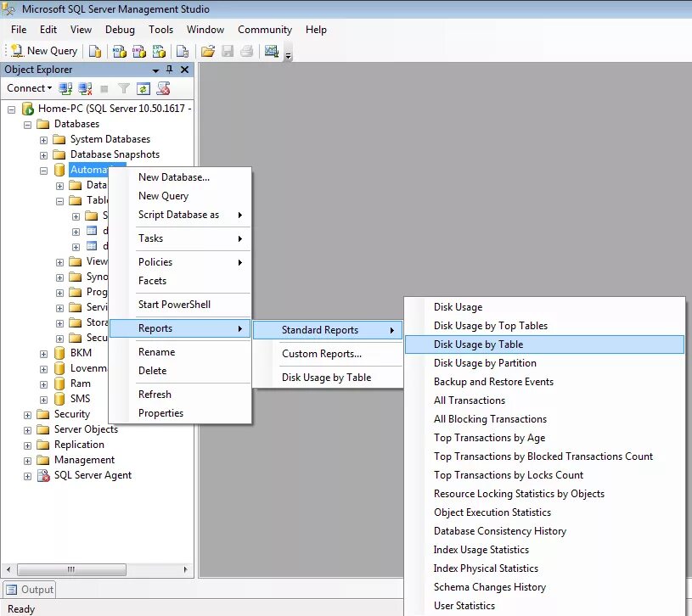Viewport: 692px width, 616px height.
Task: Expand the BKM database node
Action: click(x=43, y=354)
